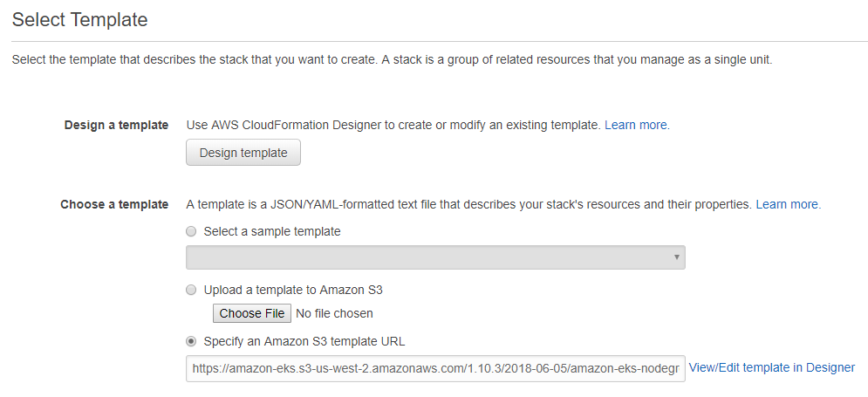Select the sample template radio button
Screen dimensions: 868x397
point(191,232)
